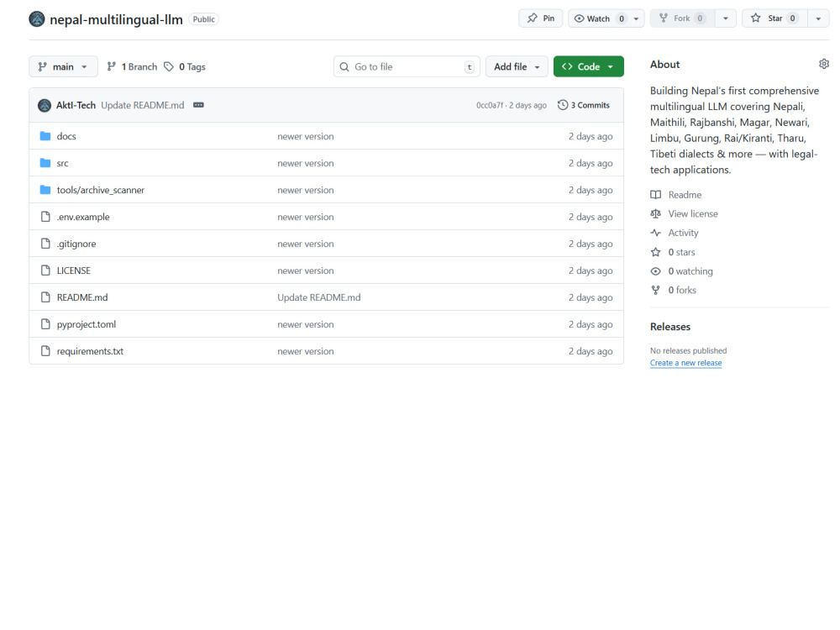840x630 pixels.
Task: Star the repository
Action: pos(774,18)
